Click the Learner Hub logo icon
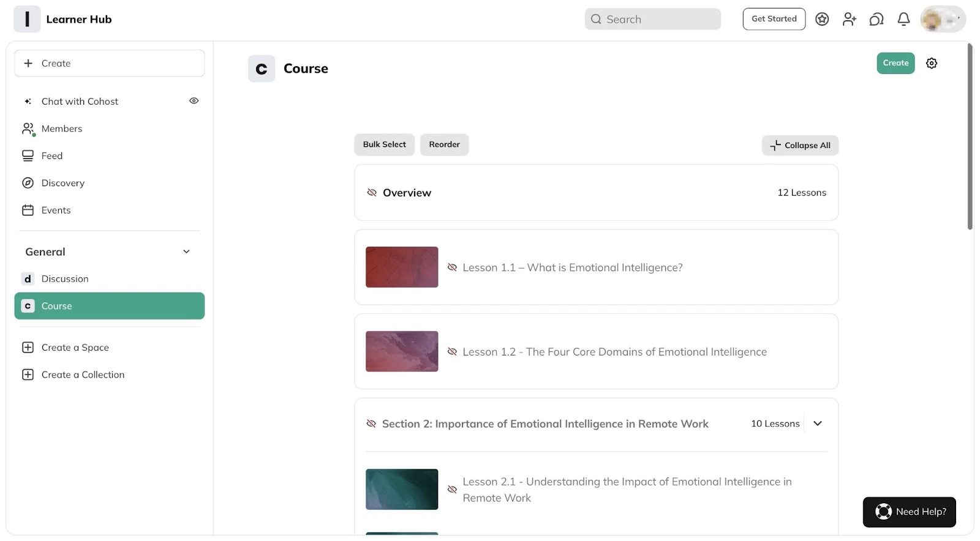This screenshot has height=541, width=980. (27, 19)
